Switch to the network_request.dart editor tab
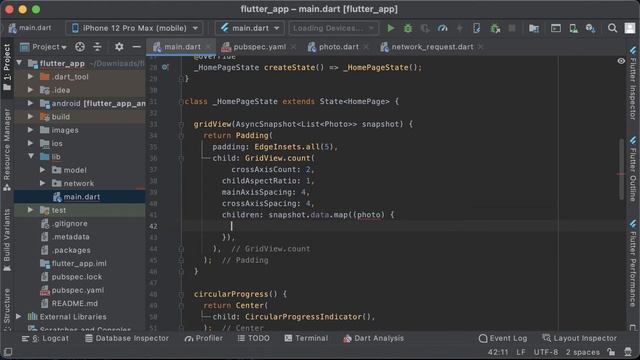640x360 pixels. tap(432, 47)
